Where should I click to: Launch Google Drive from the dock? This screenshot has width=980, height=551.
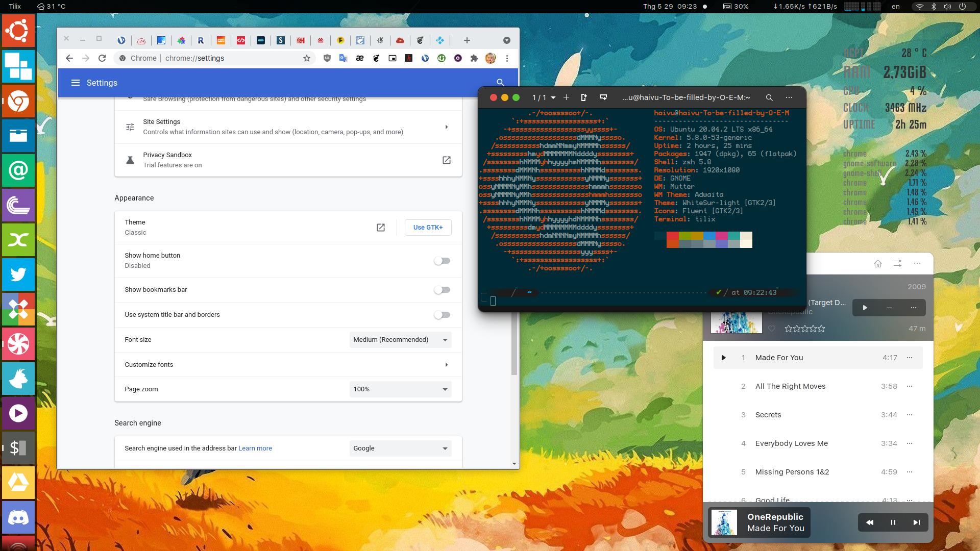(x=18, y=483)
